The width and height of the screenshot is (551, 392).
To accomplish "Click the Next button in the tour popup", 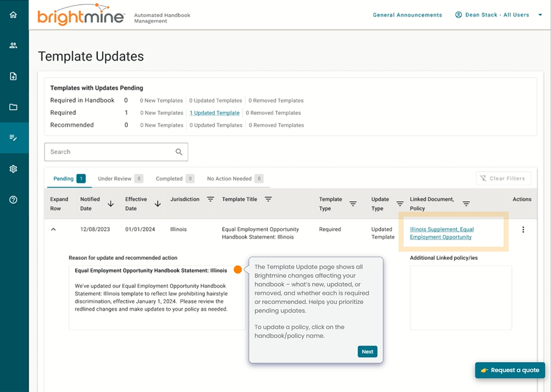I will [x=367, y=352].
